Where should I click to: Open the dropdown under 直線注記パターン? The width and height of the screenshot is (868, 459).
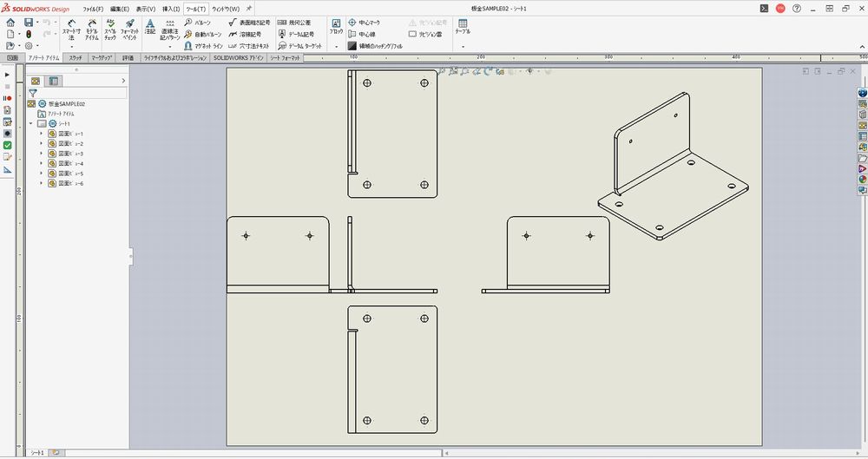point(169,47)
